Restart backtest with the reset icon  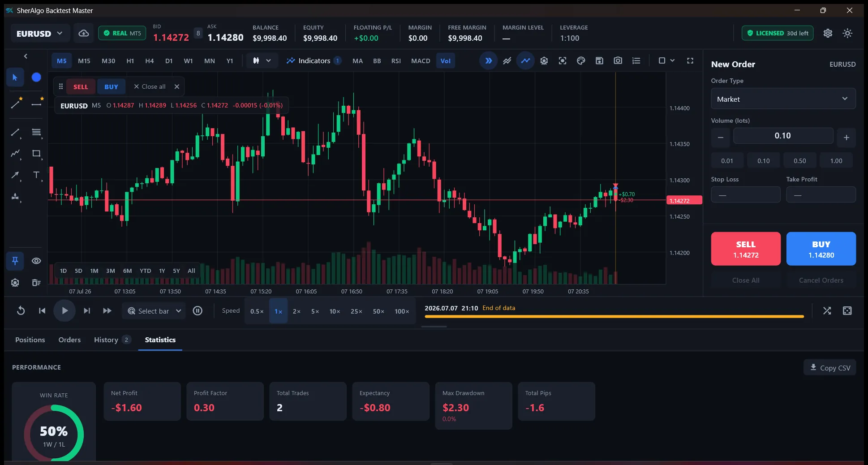click(21, 310)
